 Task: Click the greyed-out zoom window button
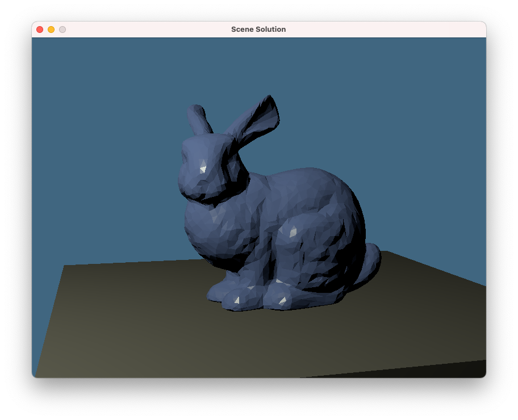62,30
